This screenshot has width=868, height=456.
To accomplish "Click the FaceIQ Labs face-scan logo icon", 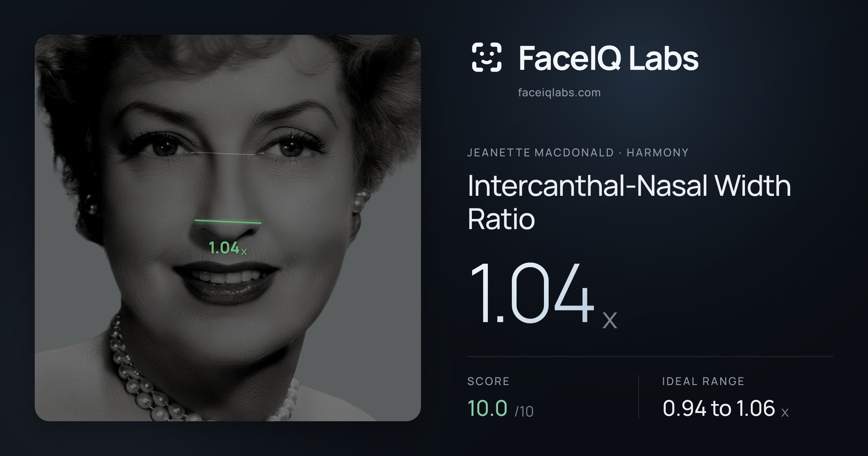I will point(487,57).
